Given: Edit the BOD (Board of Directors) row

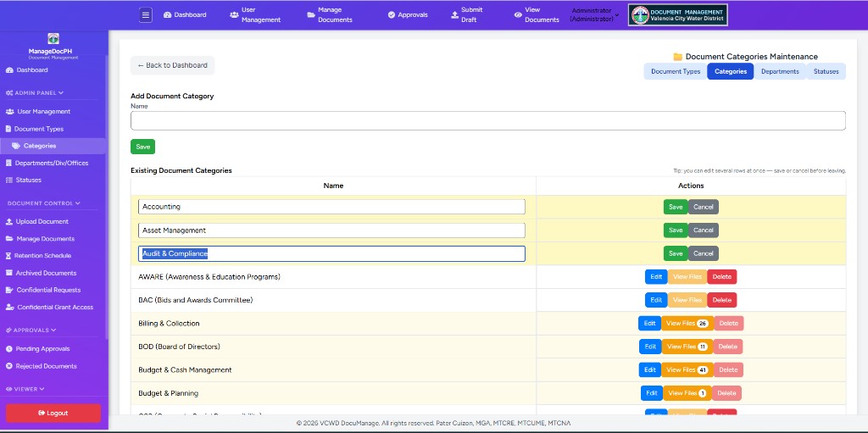Looking at the screenshot, I should pyautogui.click(x=650, y=347).
